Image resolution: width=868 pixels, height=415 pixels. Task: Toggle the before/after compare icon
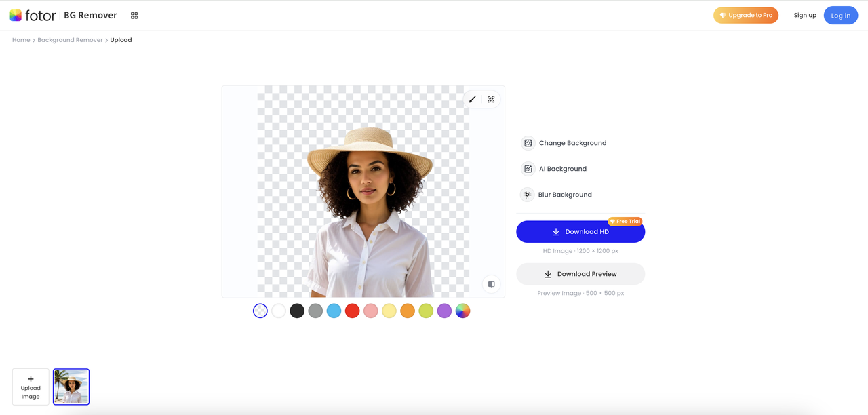click(x=492, y=284)
